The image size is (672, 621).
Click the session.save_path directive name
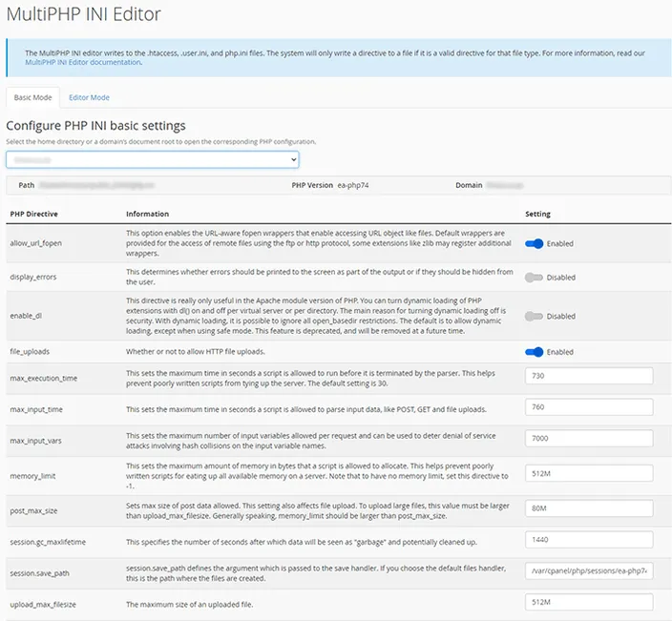click(39, 573)
